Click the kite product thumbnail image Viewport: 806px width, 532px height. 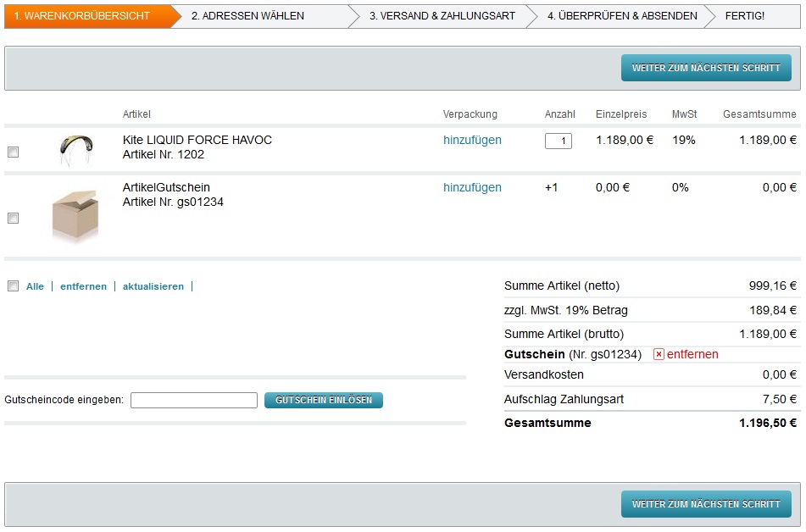coord(75,150)
